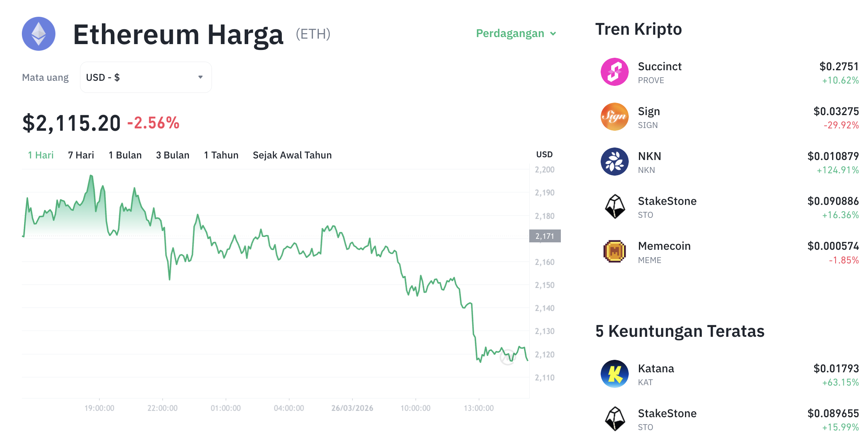Select the Succinct PROVE coin icon
The width and height of the screenshot is (868, 441).
point(614,71)
